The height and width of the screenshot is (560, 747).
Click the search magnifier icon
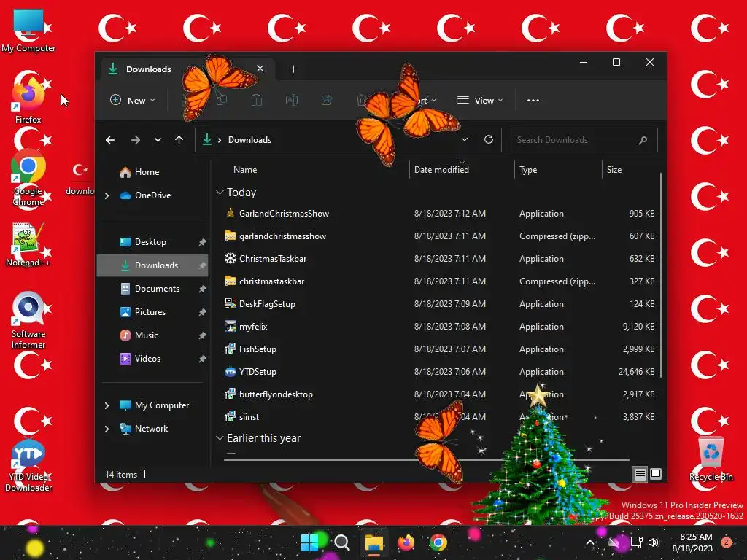pyautogui.click(x=643, y=140)
